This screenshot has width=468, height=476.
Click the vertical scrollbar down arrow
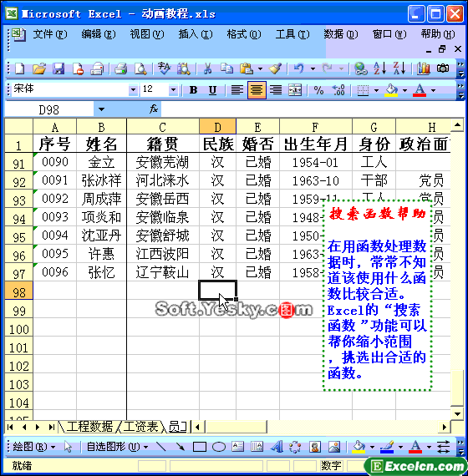(457, 413)
